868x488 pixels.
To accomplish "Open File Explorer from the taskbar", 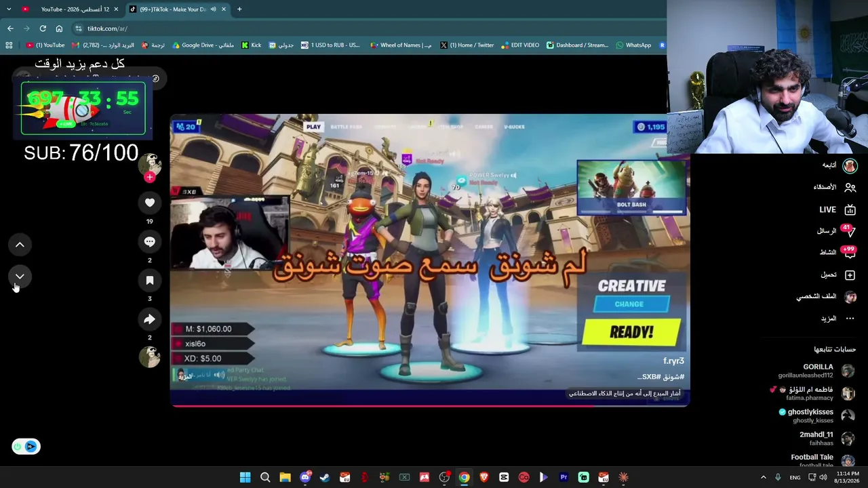I will tap(285, 477).
